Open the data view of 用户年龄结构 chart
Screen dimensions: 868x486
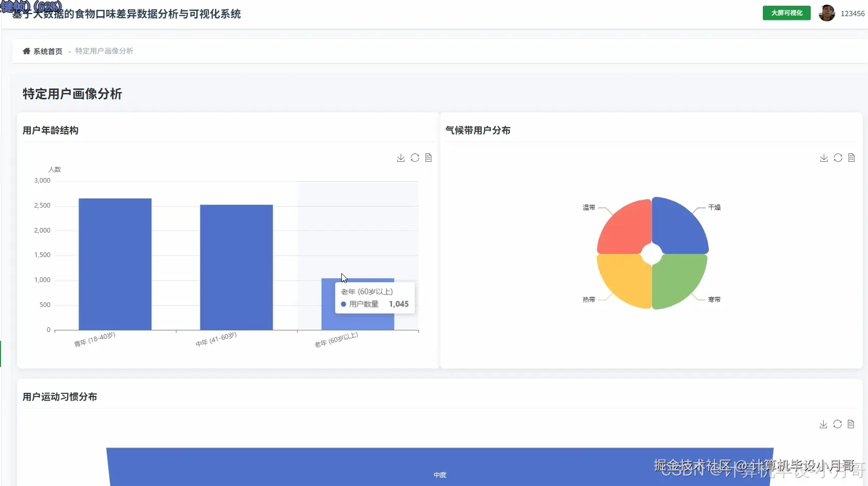(428, 158)
